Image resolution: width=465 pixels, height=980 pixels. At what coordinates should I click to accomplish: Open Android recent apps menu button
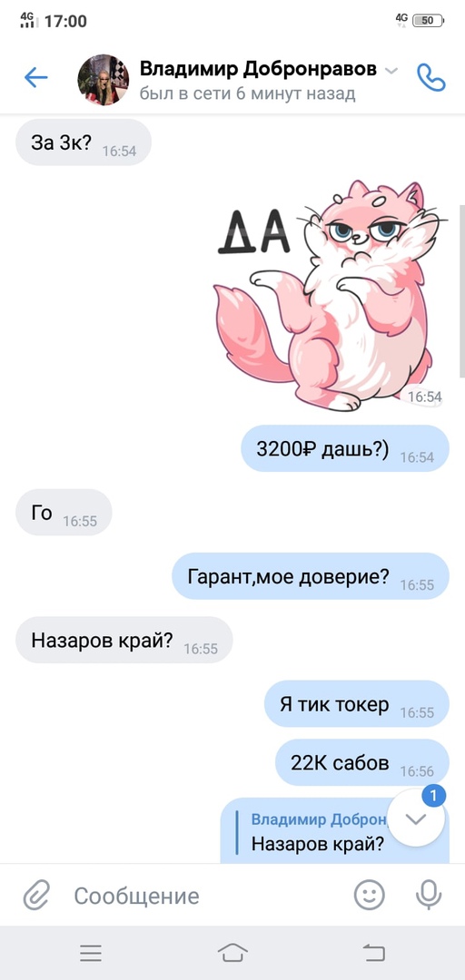pyautogui.click(x=91, y=953)
